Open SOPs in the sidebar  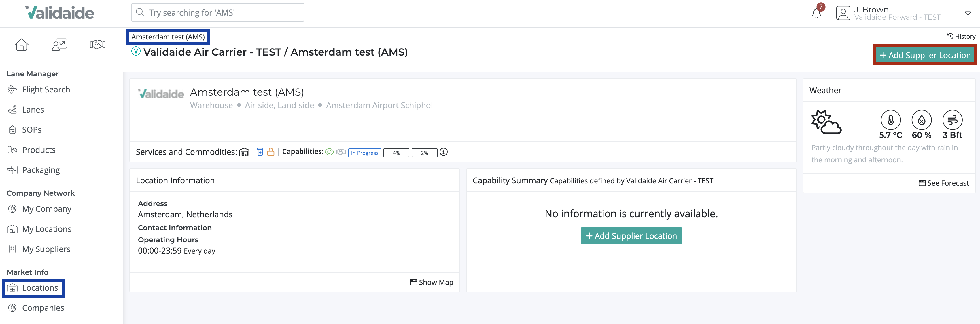[32, 129]
